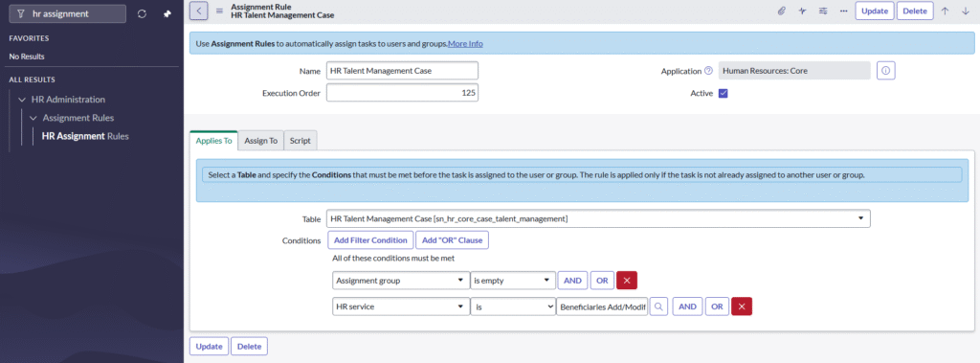Remove the Assignment group condition row
This screenshot has height=363, width=980.
pos(627,281)
